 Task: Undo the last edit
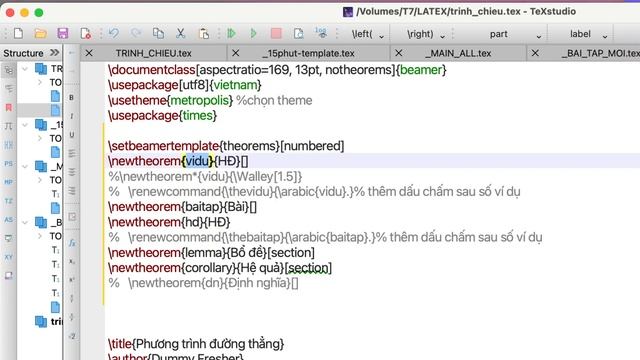[x=114, y=33]
